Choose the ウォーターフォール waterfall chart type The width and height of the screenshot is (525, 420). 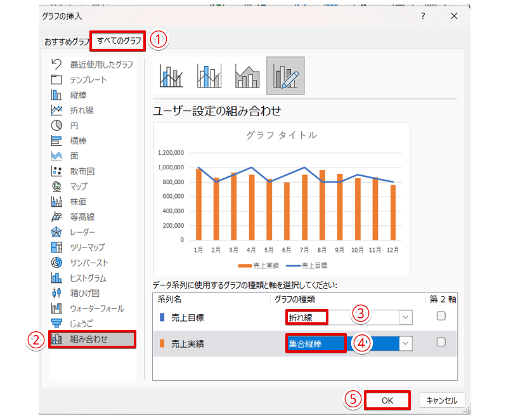tap(96, 308)
